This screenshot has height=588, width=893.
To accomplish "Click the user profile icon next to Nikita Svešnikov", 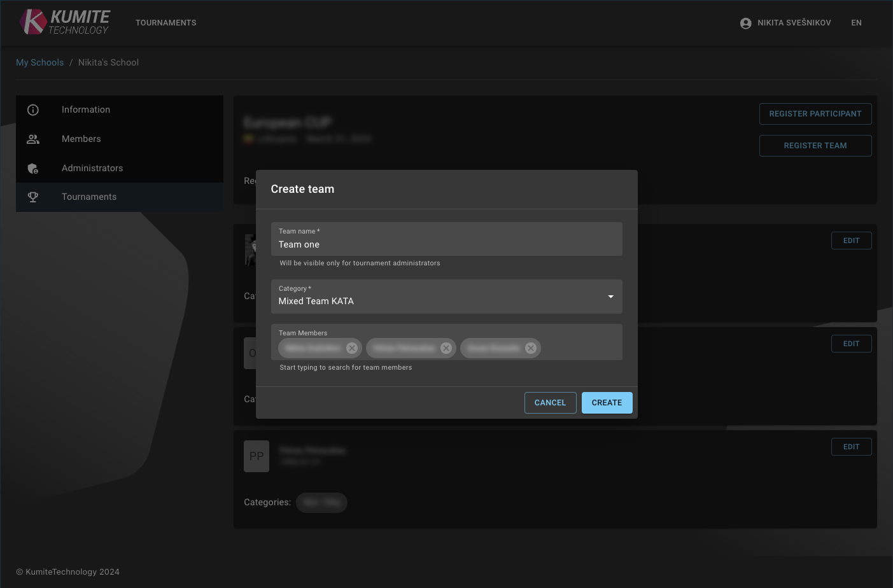I will 745,22.
